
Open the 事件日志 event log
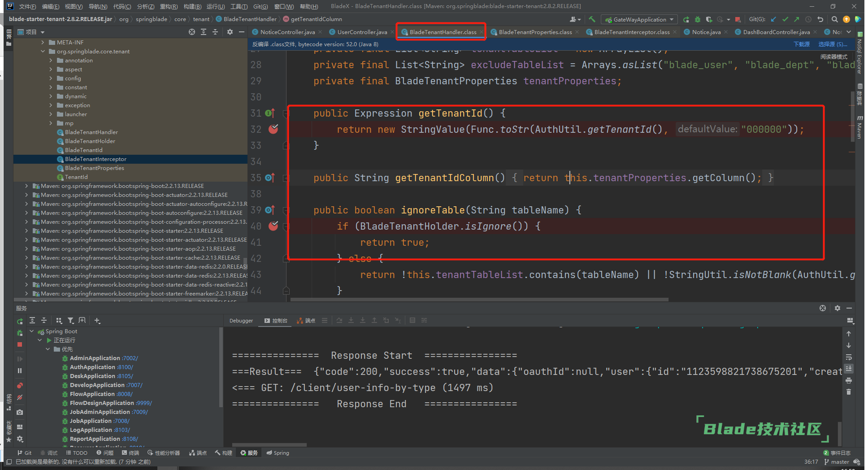[x=837, y=453]
